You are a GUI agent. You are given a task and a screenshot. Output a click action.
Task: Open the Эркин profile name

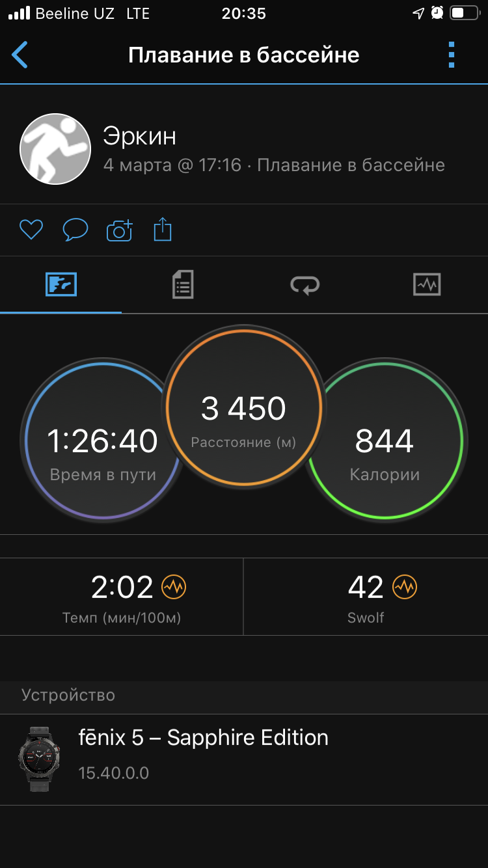point(139,137)
